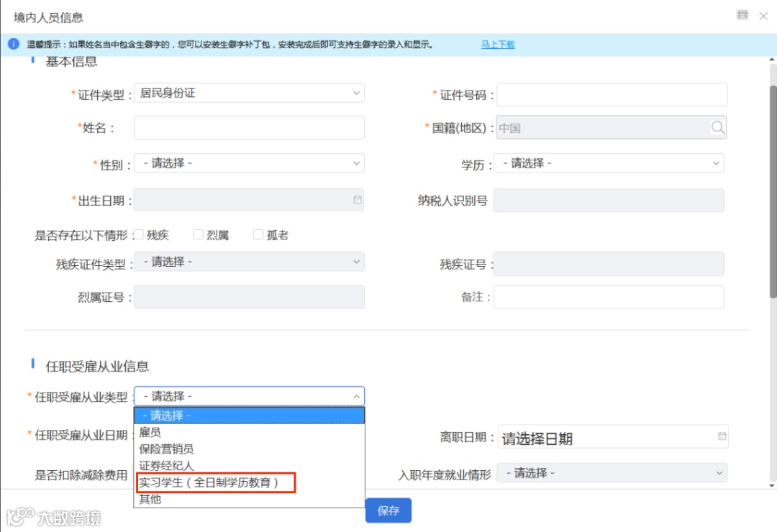Select 雇员 from the dropdown list

(249, 433)
